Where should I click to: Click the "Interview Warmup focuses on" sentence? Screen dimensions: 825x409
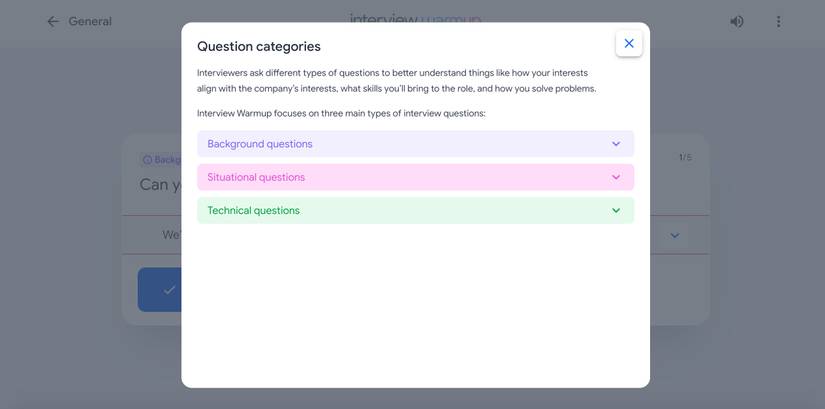point(341,113)
